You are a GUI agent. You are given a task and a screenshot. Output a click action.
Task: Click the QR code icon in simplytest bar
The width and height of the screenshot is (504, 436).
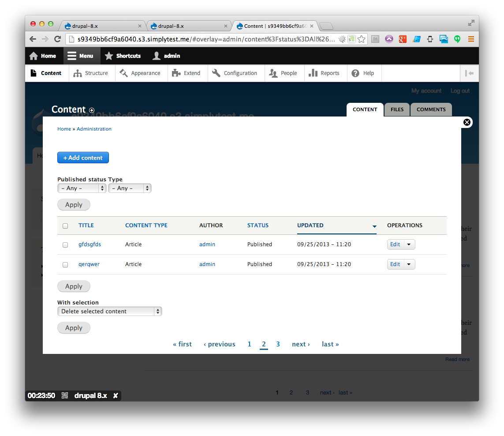[x=65, y=395]
